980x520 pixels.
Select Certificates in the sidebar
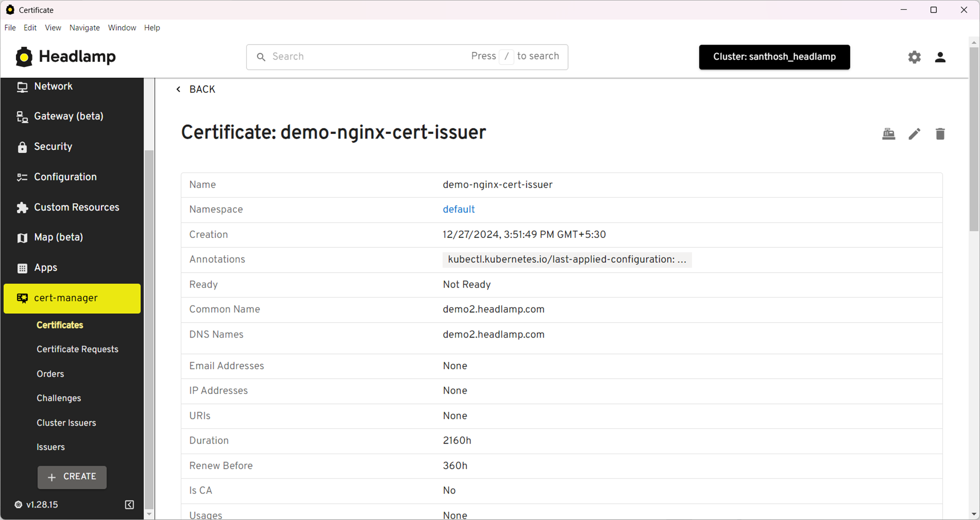(x=60, y=325)
